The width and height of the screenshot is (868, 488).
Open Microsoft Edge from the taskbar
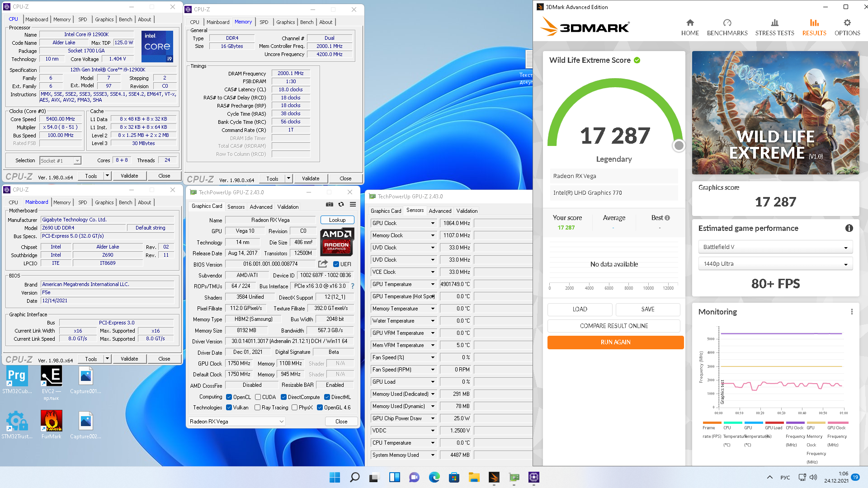pyautogui.click(x=434, y=477)
